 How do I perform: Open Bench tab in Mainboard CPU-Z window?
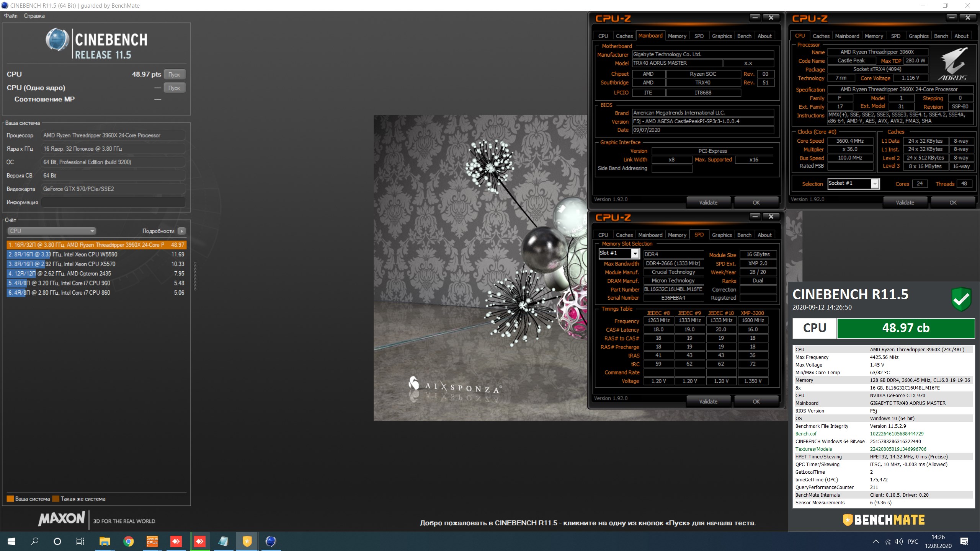(x=744, y=36)
